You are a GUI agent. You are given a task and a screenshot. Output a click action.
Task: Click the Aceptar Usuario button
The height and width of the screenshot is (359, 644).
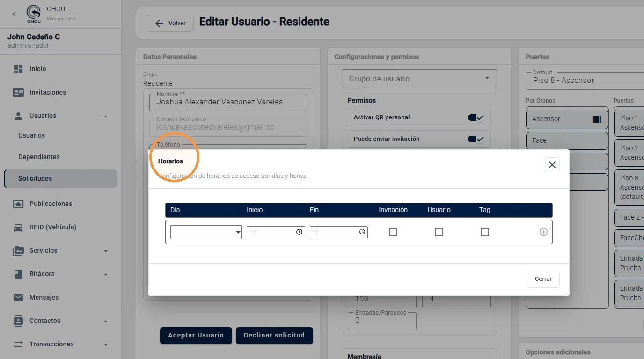click(x=196, y=335)
